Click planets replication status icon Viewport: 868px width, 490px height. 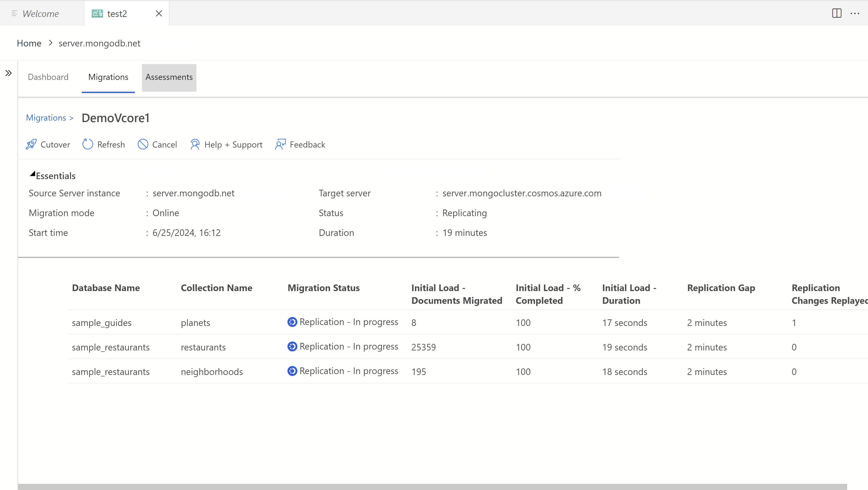tap(292, 322)
